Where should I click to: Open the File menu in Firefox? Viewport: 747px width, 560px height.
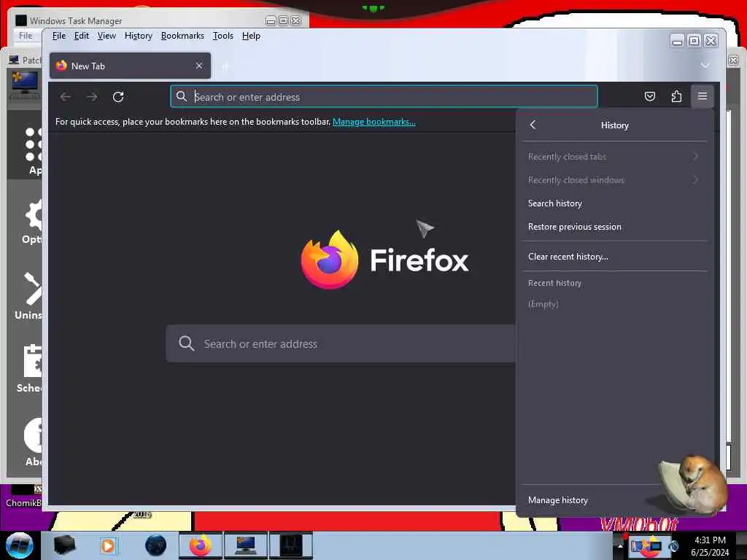tap(59, 36)
